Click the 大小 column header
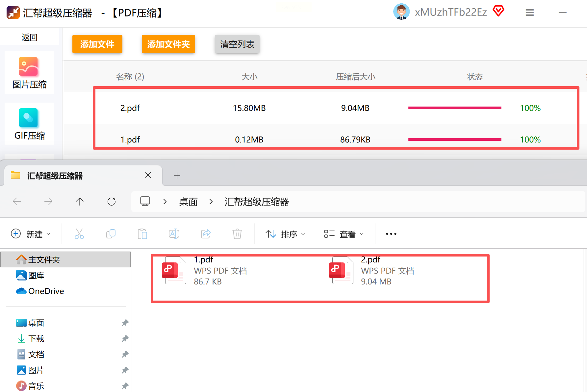Image resolution: width=587 pixels, height=392 pixels. 249,77
